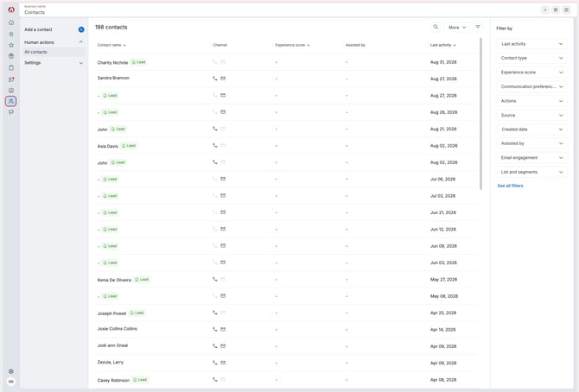Open the More dropdown

(457, 28)
